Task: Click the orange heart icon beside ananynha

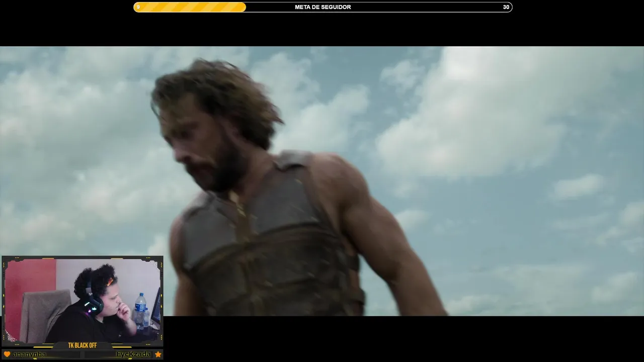Action: tap(7, 354)
